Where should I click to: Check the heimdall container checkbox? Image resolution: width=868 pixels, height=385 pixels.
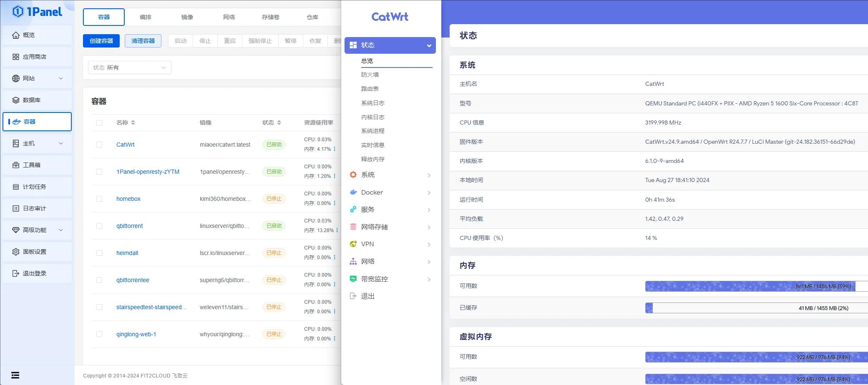click(99, 253)
